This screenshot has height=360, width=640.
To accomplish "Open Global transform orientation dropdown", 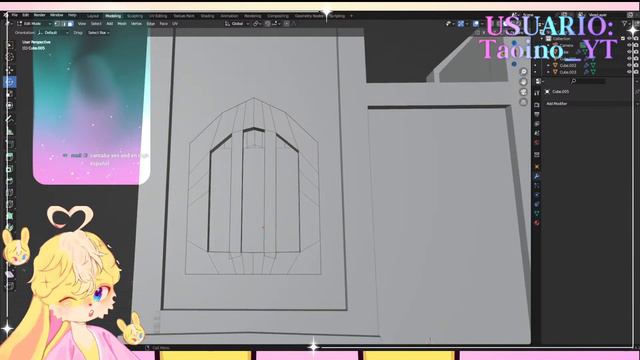I will click(x=237, y=24).
